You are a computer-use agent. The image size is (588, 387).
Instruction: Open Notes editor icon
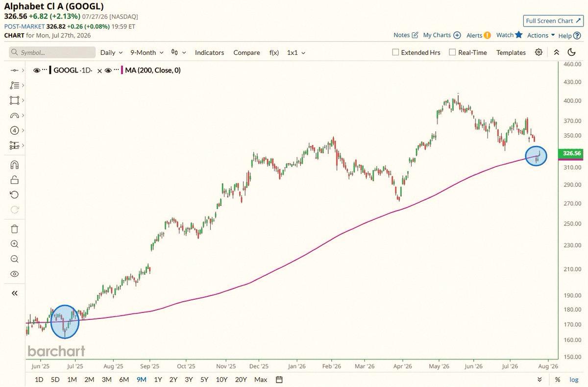415,35
